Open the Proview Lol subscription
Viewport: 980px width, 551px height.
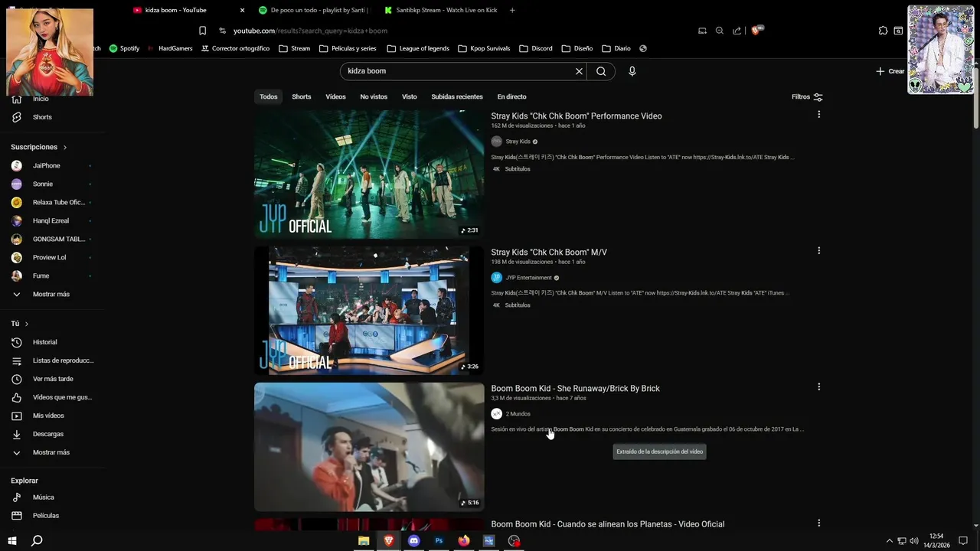click(49, 257)
